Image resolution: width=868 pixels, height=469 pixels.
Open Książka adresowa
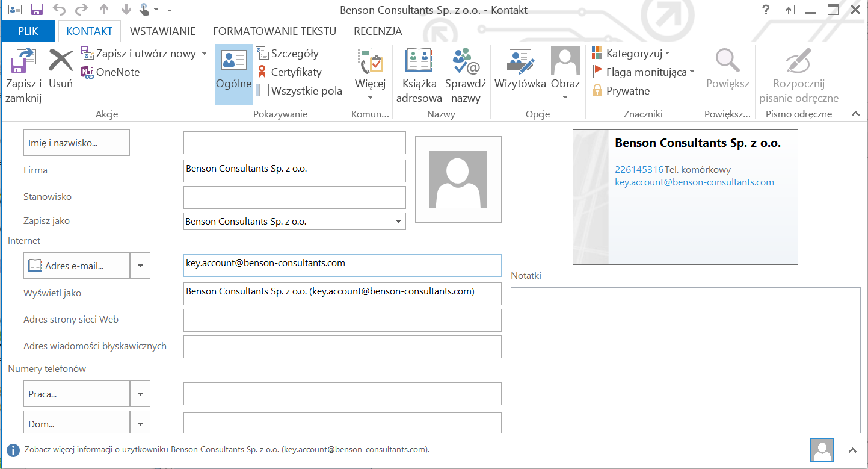pos(419,75)
